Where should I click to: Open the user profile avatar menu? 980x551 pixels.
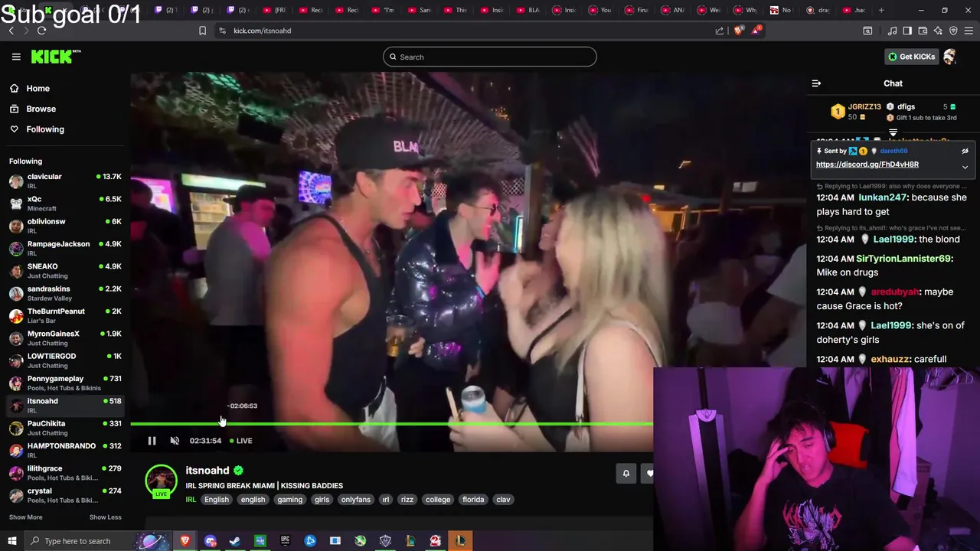[950, 57]
